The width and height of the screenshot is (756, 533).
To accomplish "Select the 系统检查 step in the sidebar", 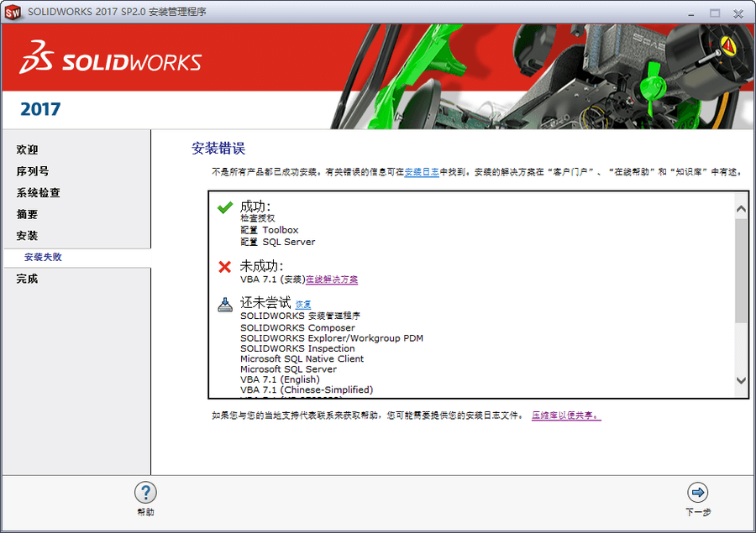I will 37,192.
